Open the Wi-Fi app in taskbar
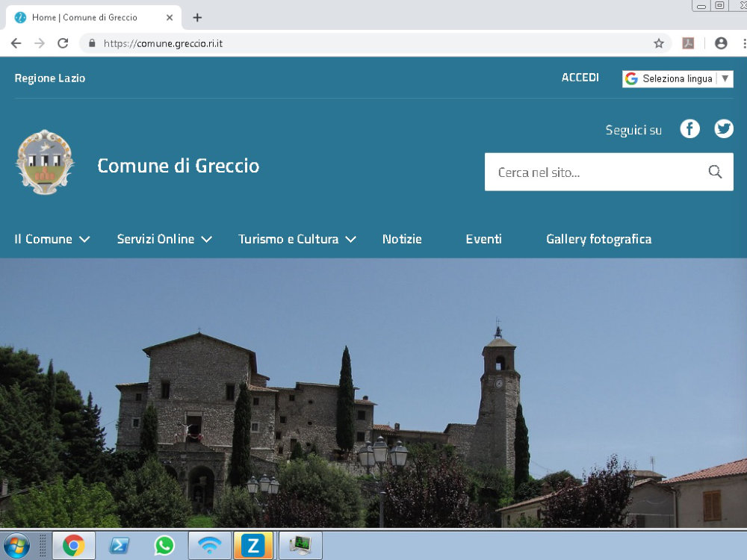 pyautogui.click(x=210, y=545)
